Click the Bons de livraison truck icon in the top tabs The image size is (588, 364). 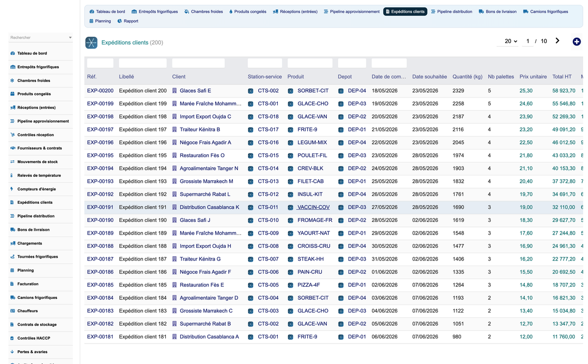coord(481,12)
